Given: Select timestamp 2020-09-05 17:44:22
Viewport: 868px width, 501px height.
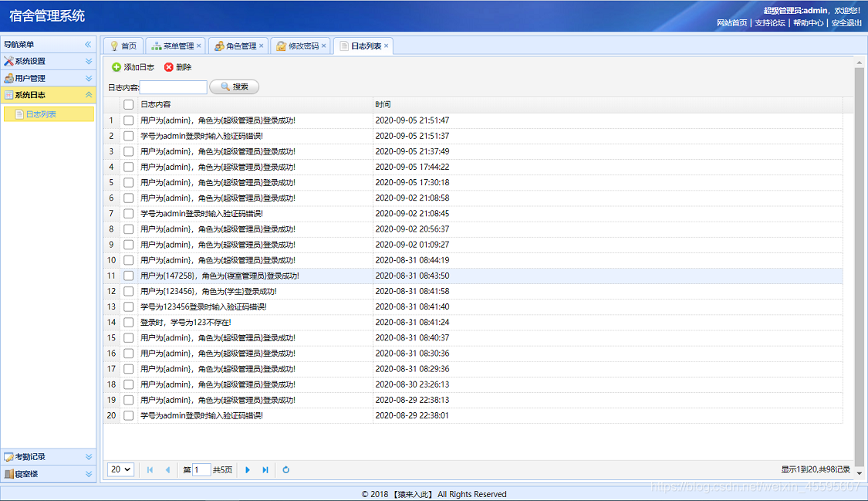Looking at the screenshot, I should [412, 167].
